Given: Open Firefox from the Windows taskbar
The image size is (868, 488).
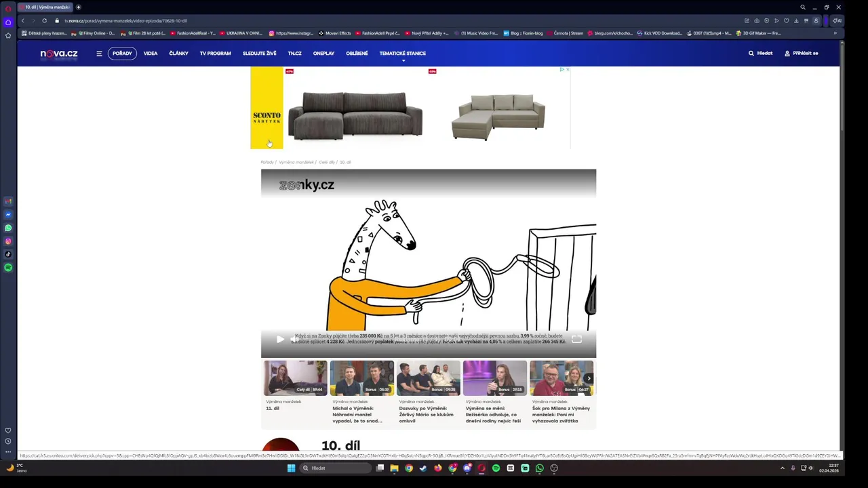Looking at the screenshot, I should coord(438,468).
